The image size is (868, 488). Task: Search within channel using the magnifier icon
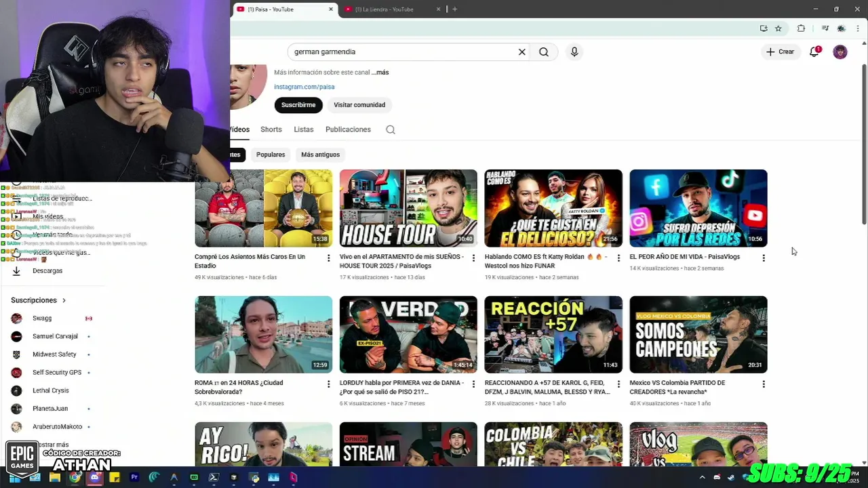(391, 129)
